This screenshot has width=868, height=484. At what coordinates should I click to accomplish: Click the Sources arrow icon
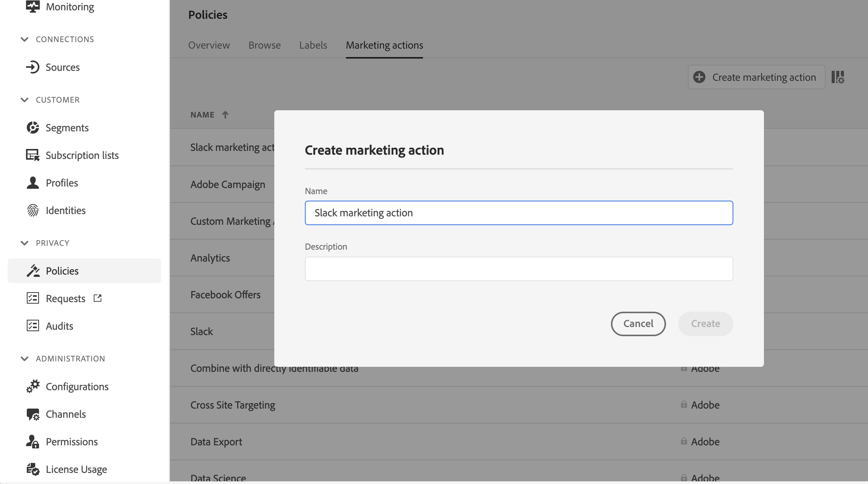point(33,67)
